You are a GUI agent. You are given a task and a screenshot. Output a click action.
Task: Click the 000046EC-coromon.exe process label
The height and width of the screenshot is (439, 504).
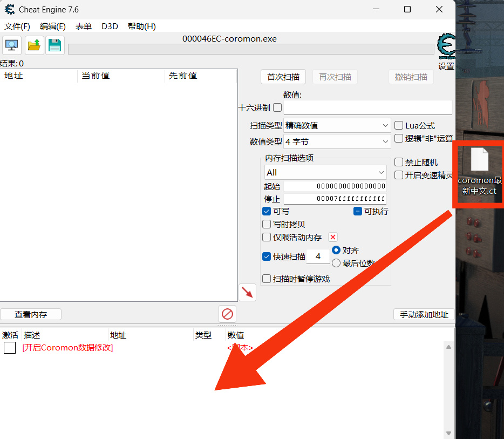click(x=229, y=39)
